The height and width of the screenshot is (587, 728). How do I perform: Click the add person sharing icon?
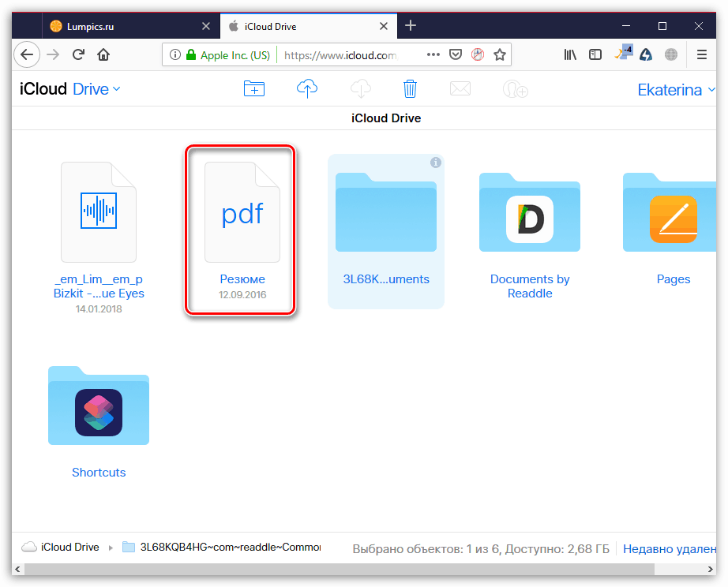point(515,88)
